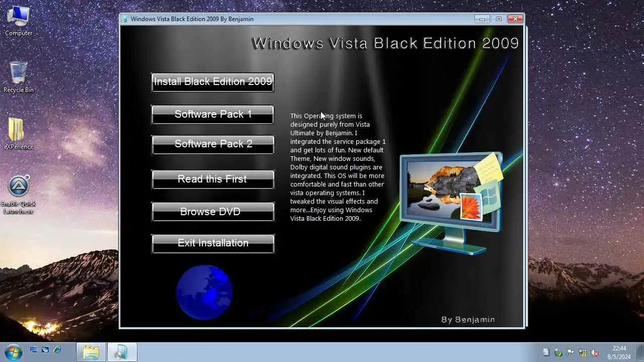644x362 pixels.
Task: Click the 'Windows Vista Black Edition 2009' heading
Action: point(385,43)
